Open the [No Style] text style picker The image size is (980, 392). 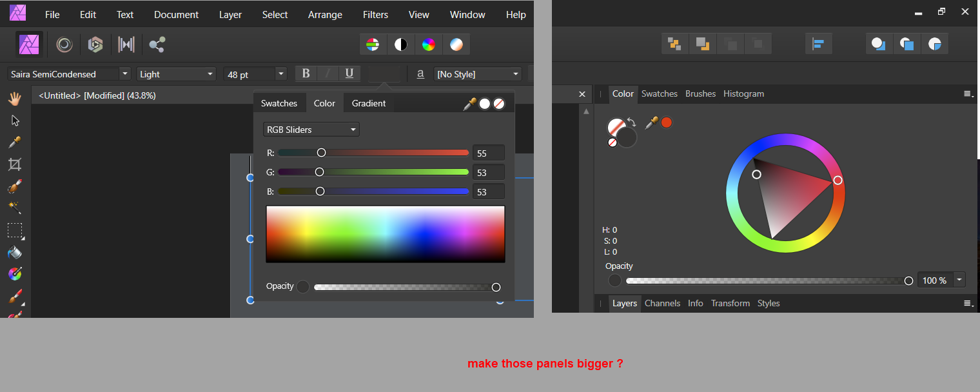click(x=478, y=73)
